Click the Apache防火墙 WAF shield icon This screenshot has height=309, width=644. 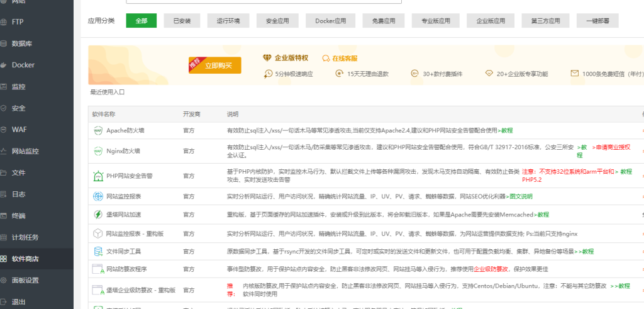point(97,131)
